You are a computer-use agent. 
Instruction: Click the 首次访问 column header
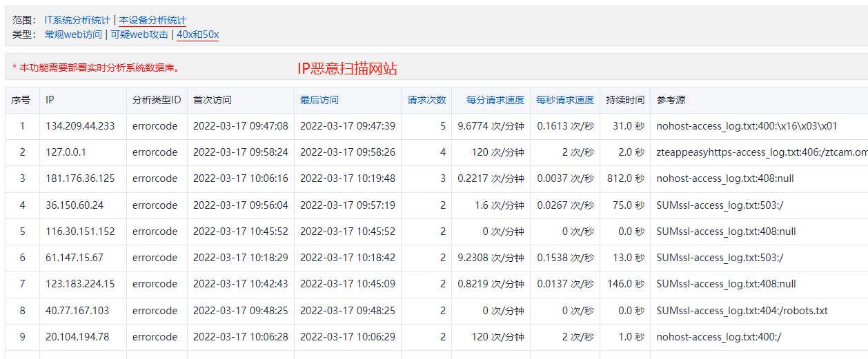click(213, 100)
